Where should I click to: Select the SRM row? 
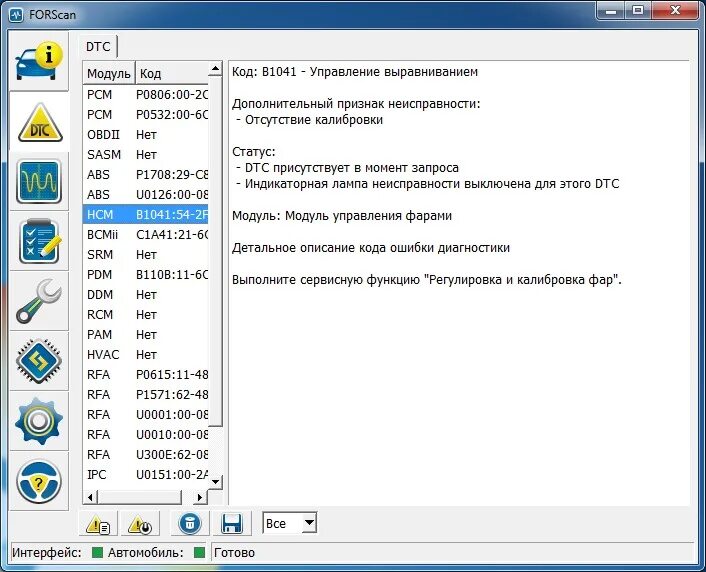point(146,254)
